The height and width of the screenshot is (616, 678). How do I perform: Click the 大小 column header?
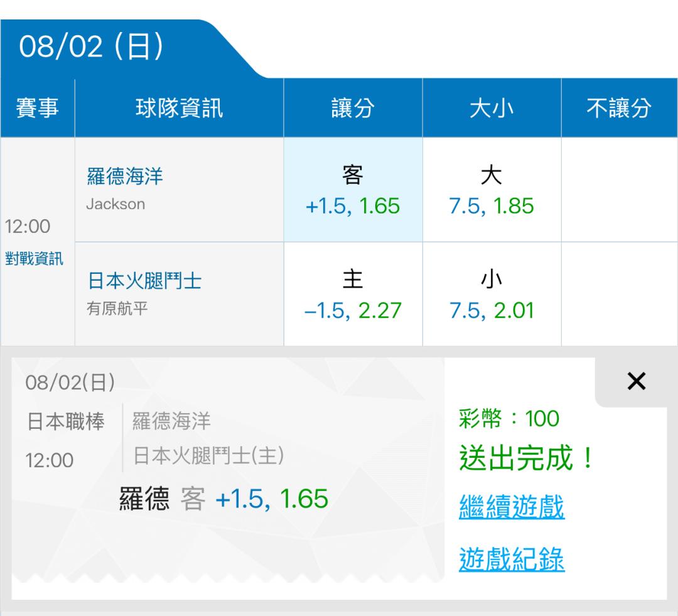tap(492, 108)
